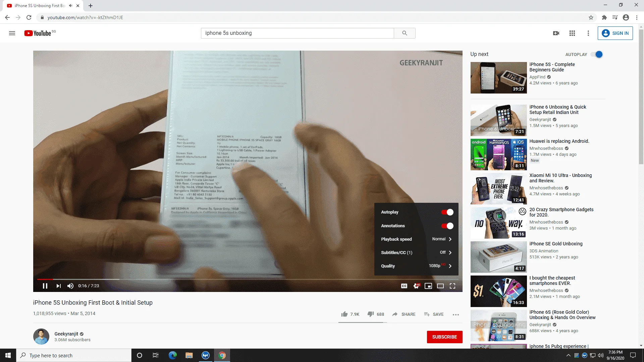Screen dimensions: 644x362
Task: Activate miniplayer mode
Action: click(x=428, y=286)
